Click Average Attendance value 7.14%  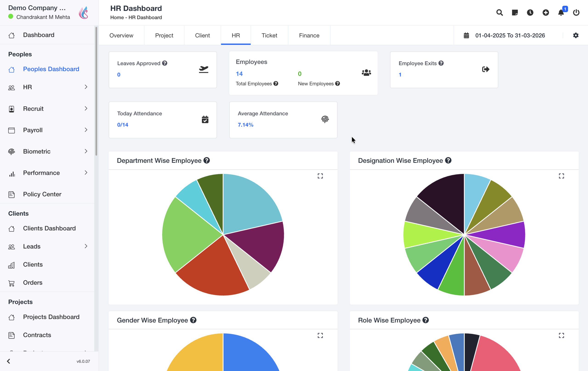(245, 125)
